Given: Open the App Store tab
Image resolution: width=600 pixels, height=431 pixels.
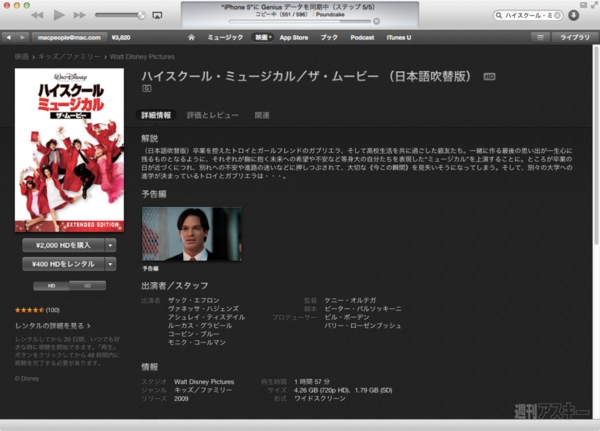Looking at the screenshot, I should (x=293, y=38).
